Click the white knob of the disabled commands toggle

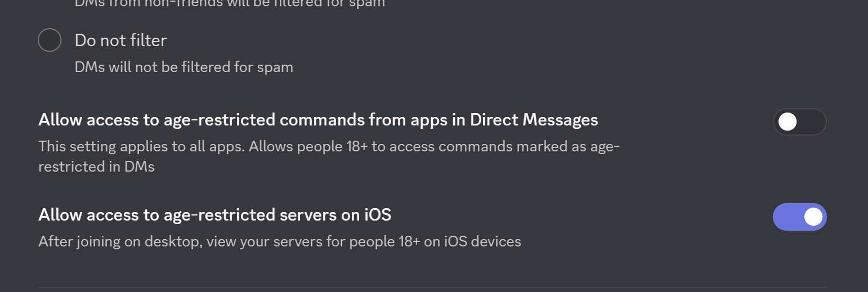tap(788, 122)
